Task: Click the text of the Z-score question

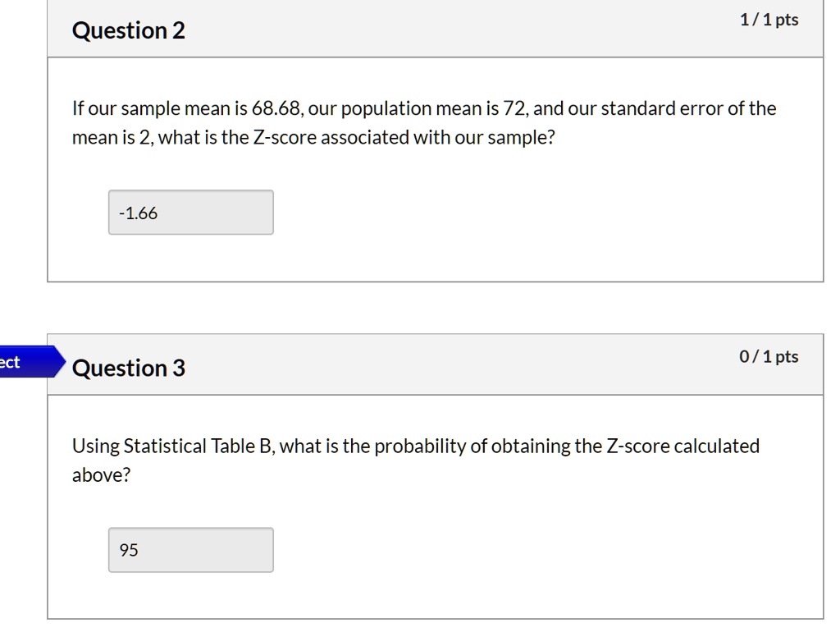Action: [x=424, y=122]
